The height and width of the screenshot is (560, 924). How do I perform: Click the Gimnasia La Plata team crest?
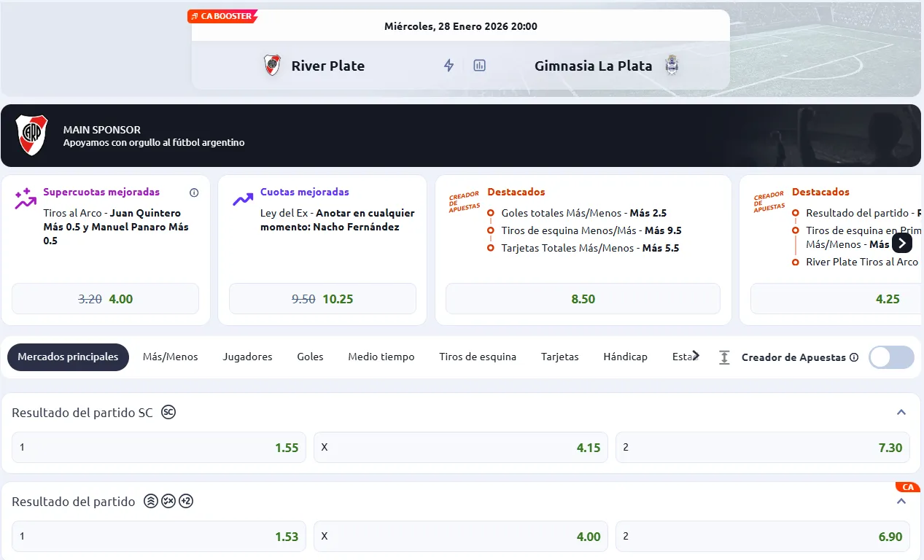(672, 66)
